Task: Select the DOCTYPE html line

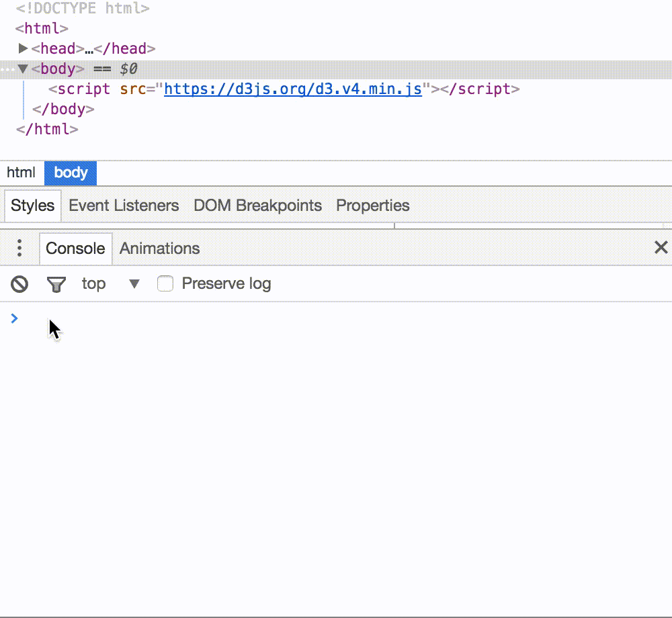Action: 83,7
